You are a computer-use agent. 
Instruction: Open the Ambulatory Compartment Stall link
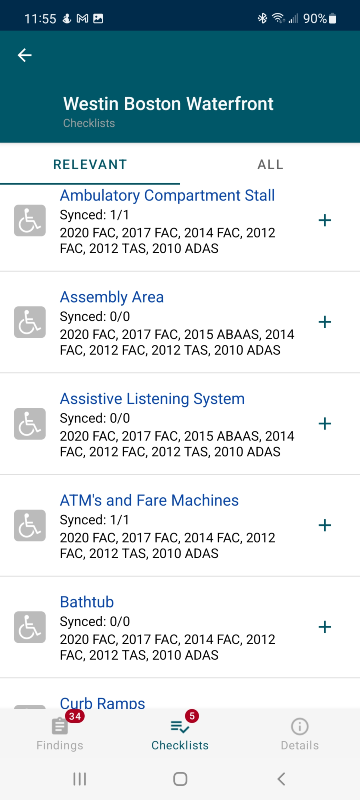pyautogui.click(x=167, y=195)
